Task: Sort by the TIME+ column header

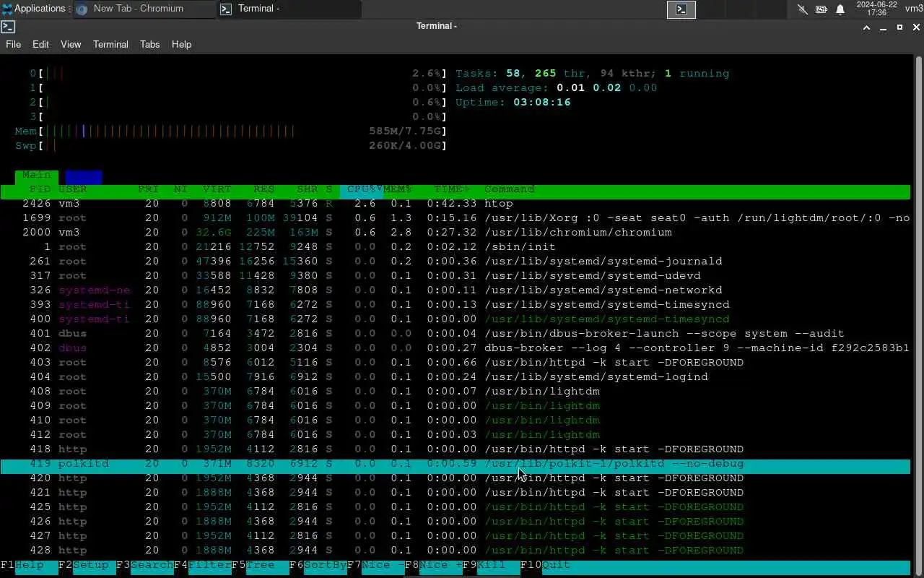Action: click(452, 189)
